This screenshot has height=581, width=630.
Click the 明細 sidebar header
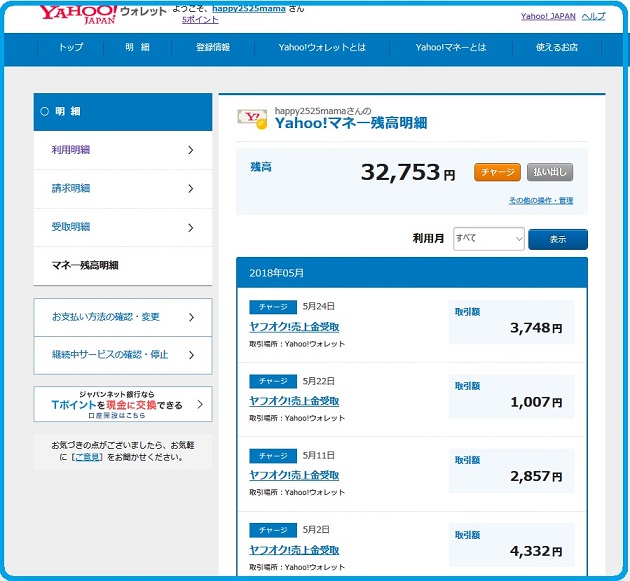click(123, 112)
